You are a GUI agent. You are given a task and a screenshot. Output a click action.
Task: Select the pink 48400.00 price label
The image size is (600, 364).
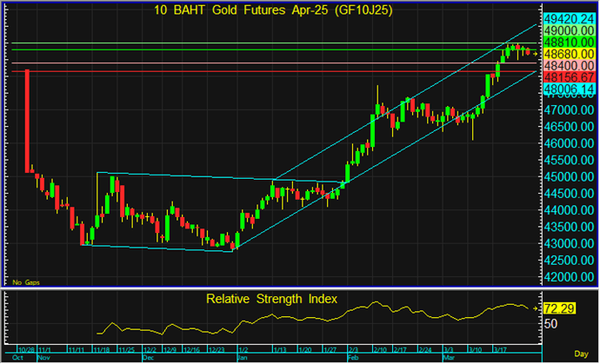click(569, 65)
